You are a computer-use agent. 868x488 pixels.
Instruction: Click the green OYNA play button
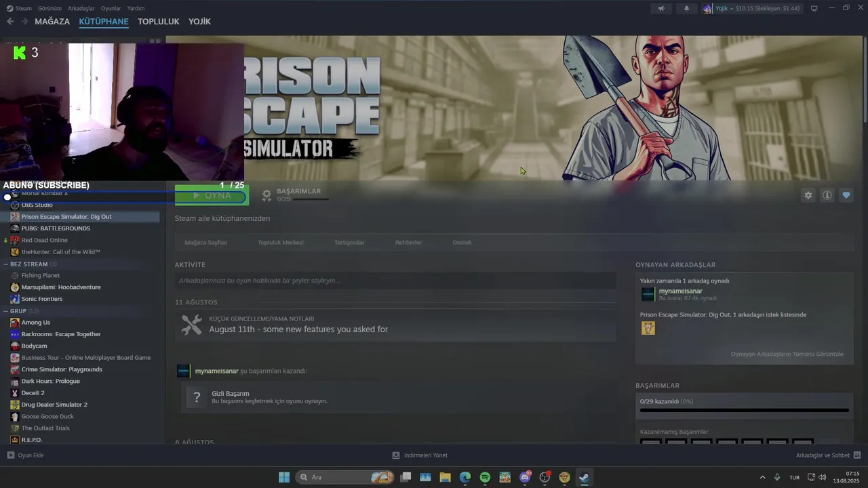[212, 195]
